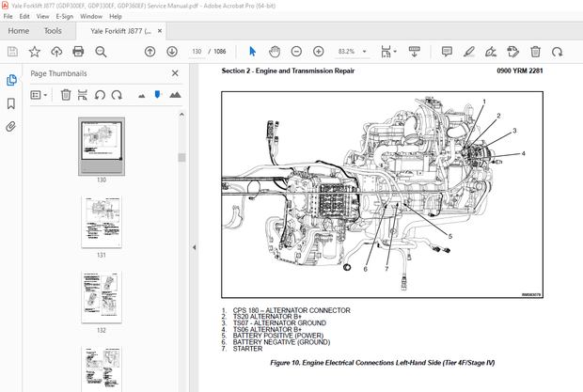Open the File menu
583x392 pixels.
point(8,16)
